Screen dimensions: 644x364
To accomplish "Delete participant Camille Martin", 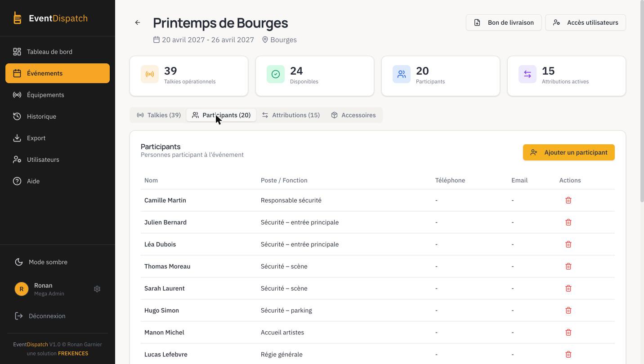I will 568,200.
